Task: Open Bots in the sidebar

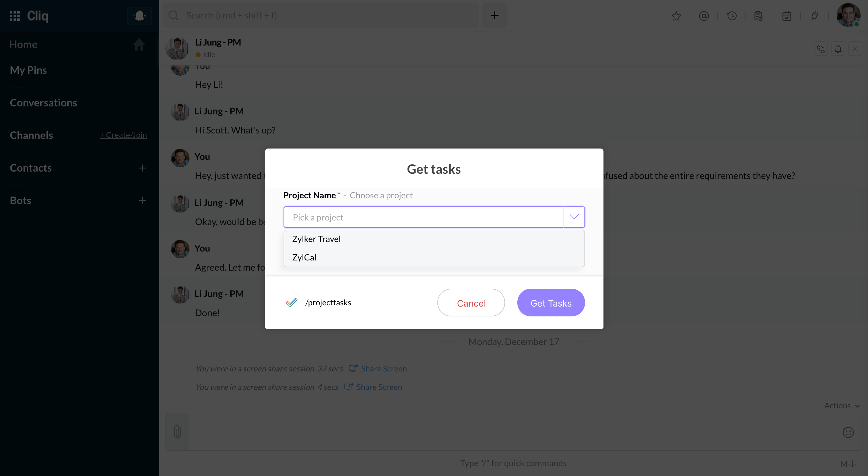Action: (20, 200)
